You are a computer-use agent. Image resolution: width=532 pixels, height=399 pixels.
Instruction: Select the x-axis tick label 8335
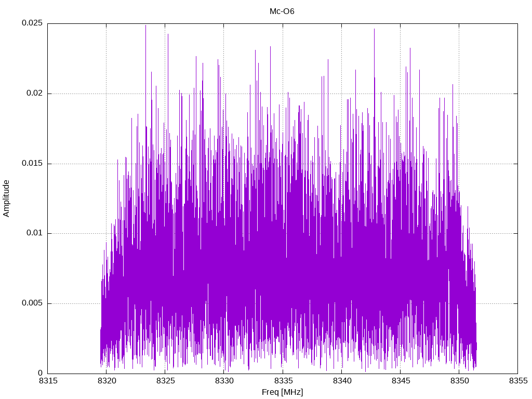(283, 381)
